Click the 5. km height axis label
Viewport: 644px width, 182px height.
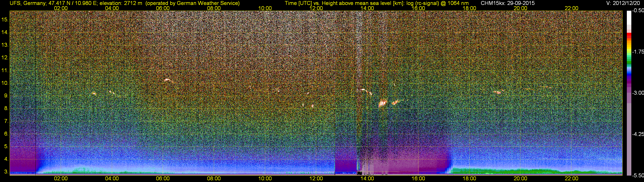pos(6,147)
